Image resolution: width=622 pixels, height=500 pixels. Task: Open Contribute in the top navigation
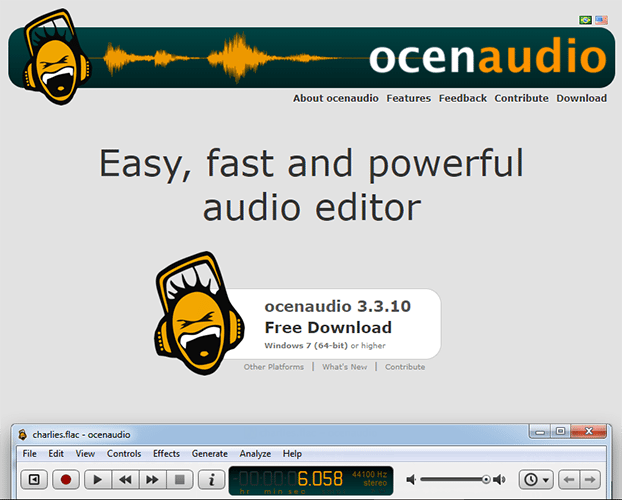(x=521, y=98)
